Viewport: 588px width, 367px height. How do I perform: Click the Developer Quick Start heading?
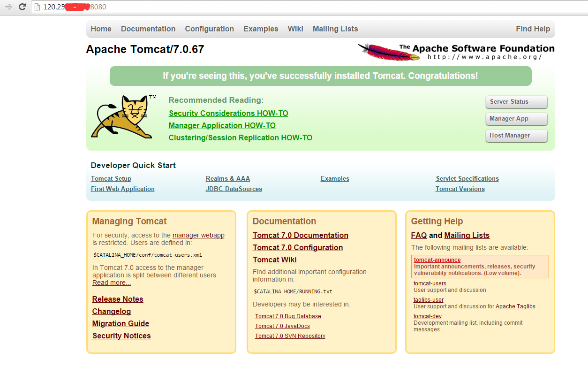point(133,165)
